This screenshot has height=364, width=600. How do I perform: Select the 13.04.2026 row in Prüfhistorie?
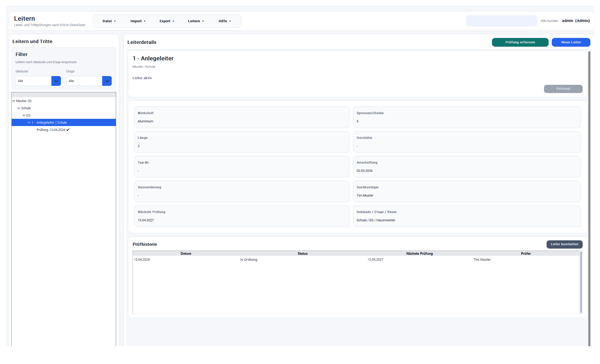142,260
